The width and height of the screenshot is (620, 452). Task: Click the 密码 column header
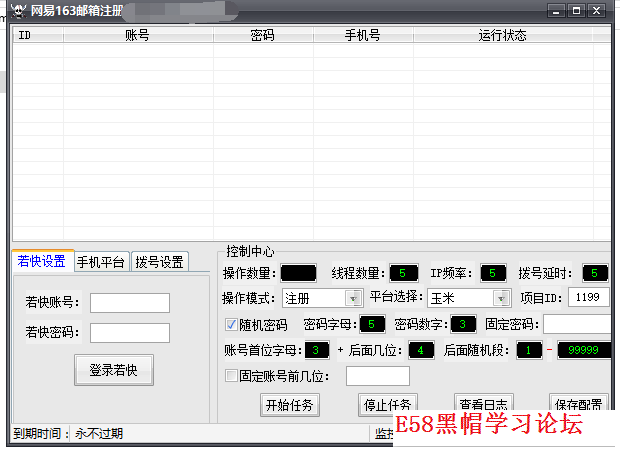(x=263, y=35)
